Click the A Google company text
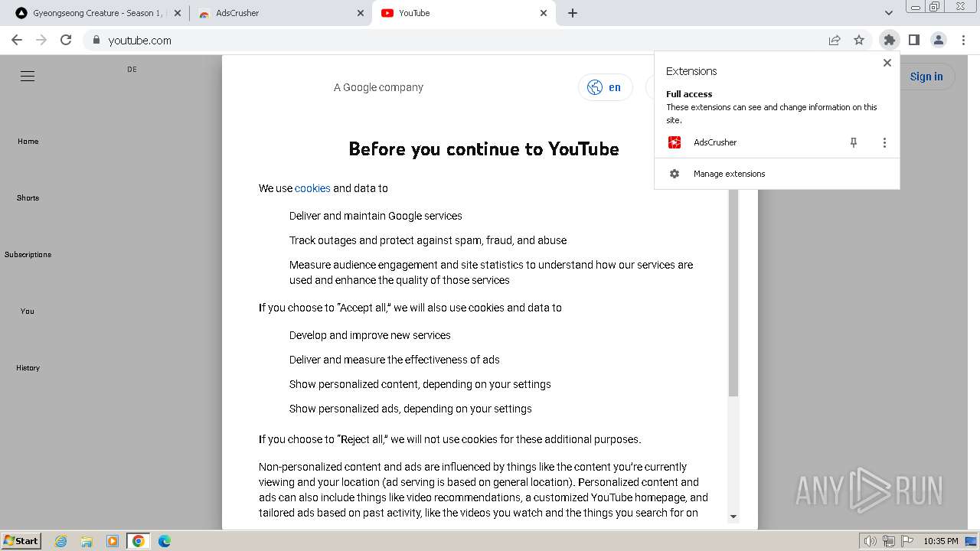 point(378,87)
